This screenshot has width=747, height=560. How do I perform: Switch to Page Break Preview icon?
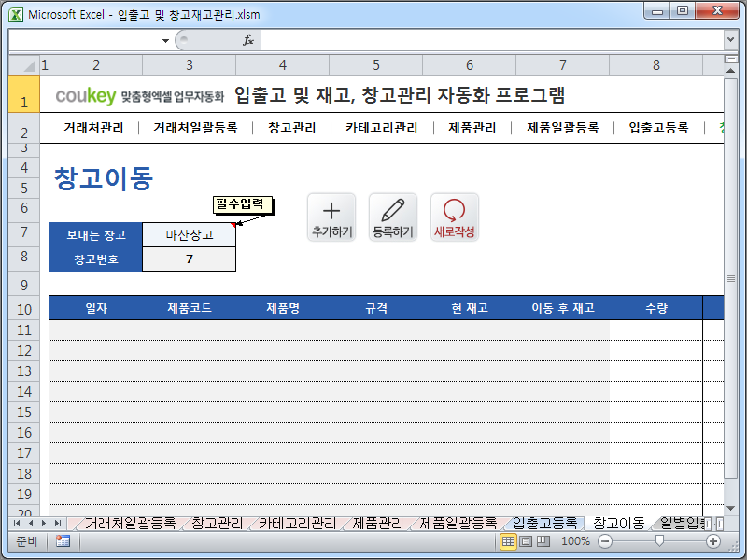[x=543, y=541]
